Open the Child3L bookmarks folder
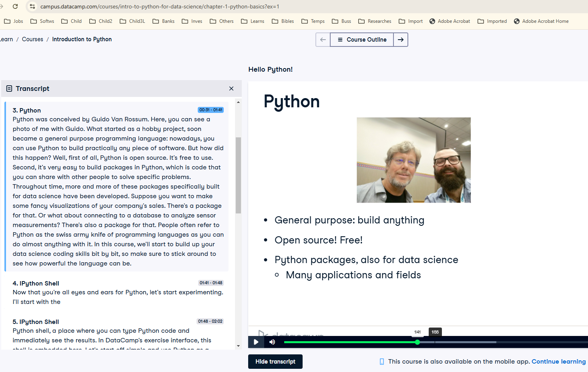This screenshot has width=588, height=372. tap(132, 21)
